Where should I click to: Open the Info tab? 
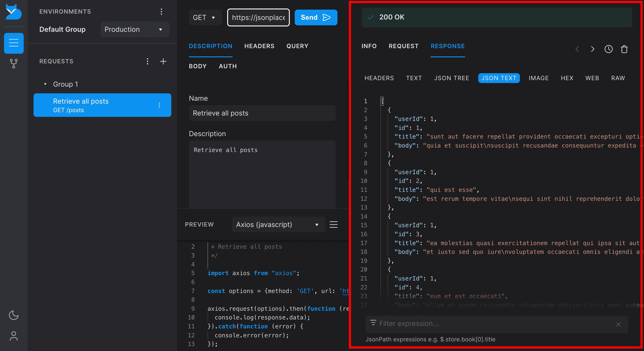pyautogui.click(x=369, y=46)
